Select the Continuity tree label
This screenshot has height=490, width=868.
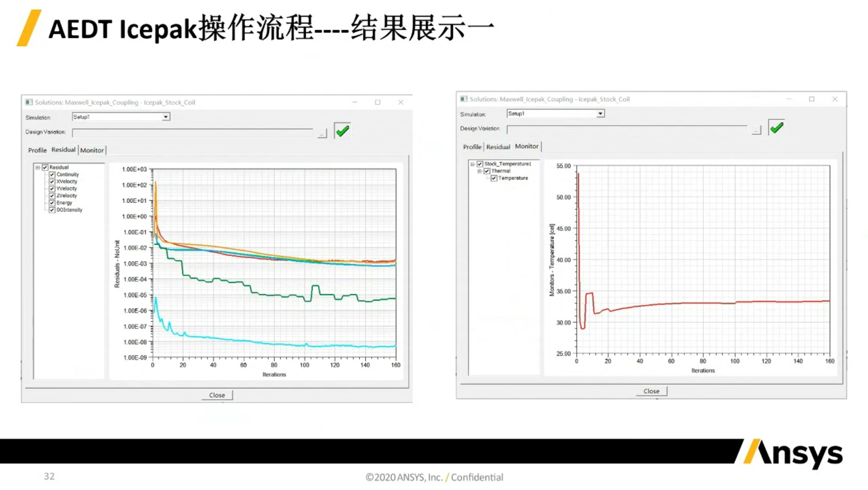tap(68, 175)
